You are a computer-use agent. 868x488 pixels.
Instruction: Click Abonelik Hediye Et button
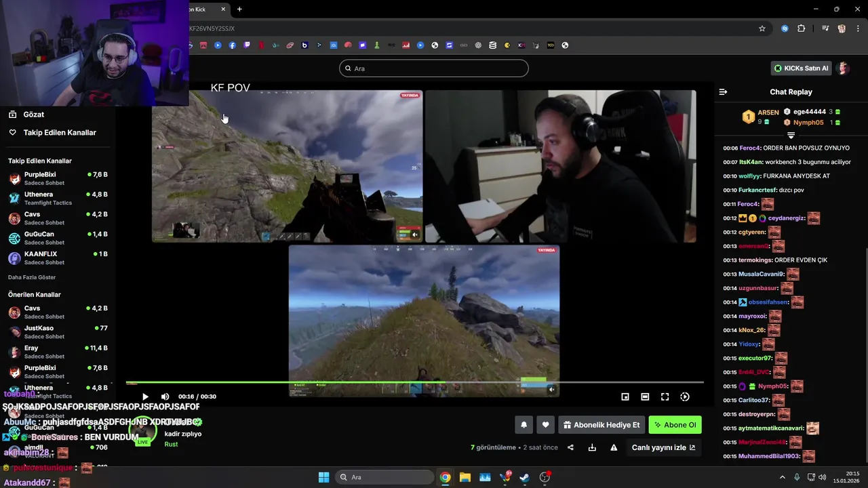point(601,425)
